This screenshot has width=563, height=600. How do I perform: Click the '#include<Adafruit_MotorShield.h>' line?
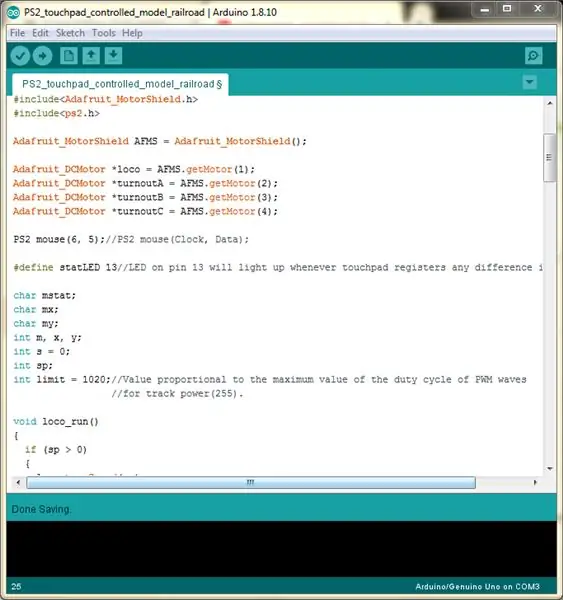(x=106, y=99)
